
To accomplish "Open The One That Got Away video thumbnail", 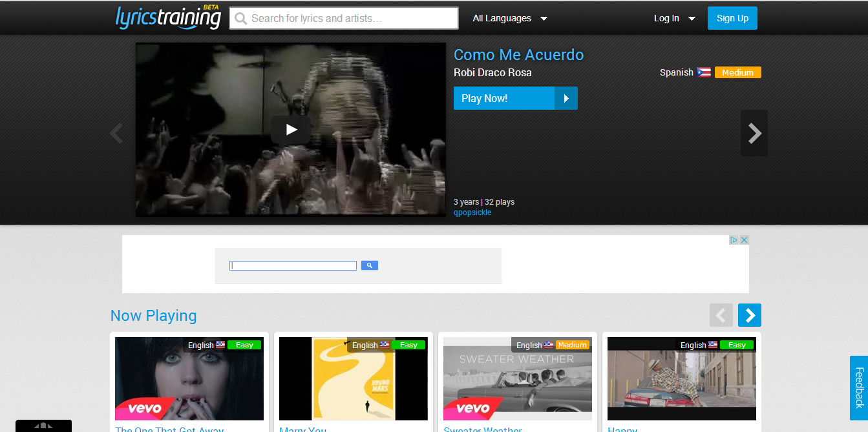I will tap(189, 378).
